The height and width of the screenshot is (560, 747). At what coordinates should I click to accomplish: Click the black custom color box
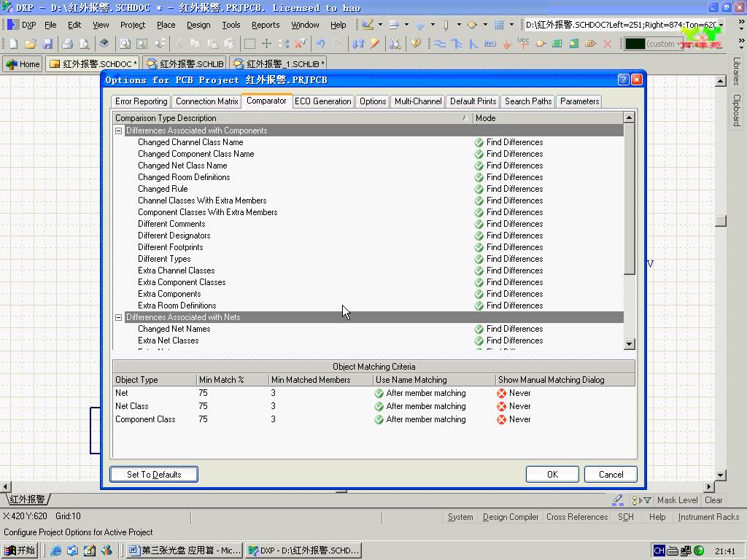[x=635, y=44]
